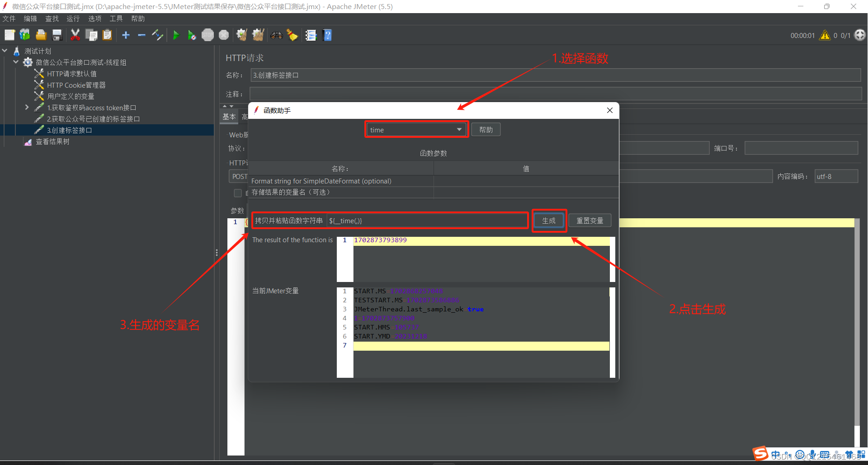Open the Function Helper toolbar icon
The width and height of the screenshot is (868, 465).
click(311, 35)
